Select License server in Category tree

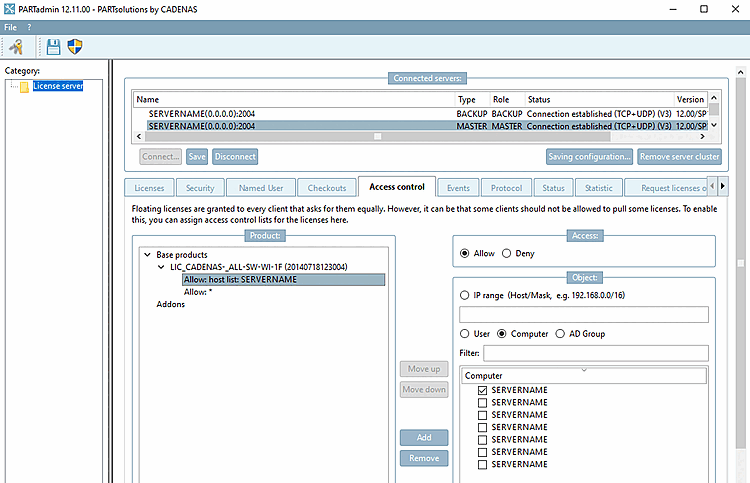click(58, 86)
